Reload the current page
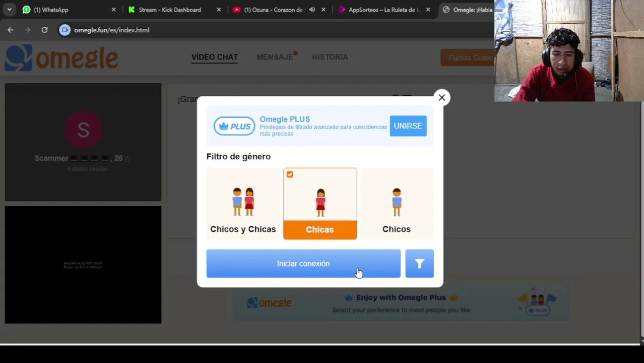The image size is (644, 363). tap(44, 30)
